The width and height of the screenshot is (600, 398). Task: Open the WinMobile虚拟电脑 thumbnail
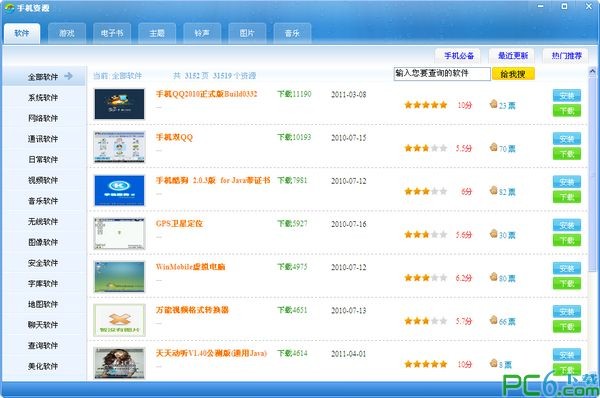tap(119, 277)
